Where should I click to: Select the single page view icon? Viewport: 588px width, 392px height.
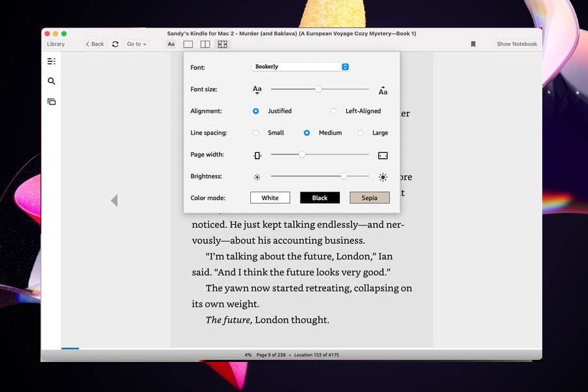click(x=188, y=44)
